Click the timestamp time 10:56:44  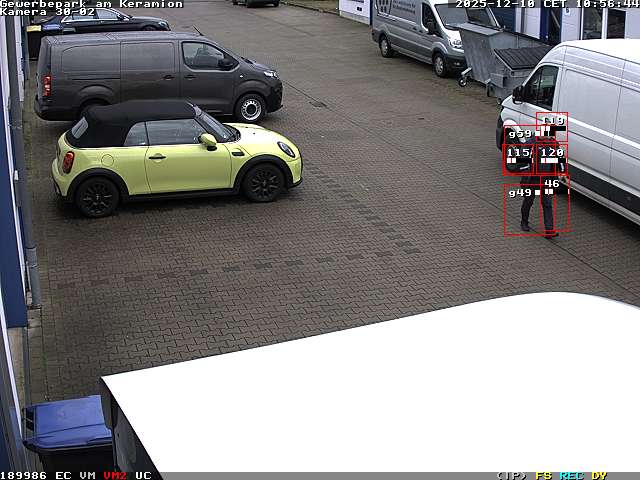coord(604,4)
